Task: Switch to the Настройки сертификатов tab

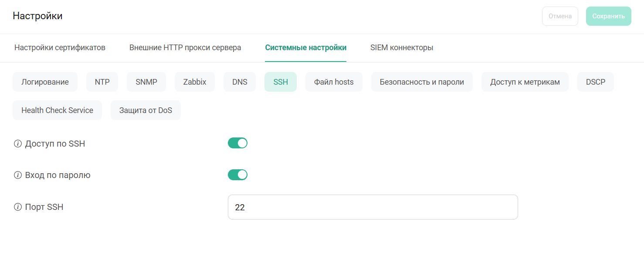Action: pyautogui.click(x=60, y=48)
